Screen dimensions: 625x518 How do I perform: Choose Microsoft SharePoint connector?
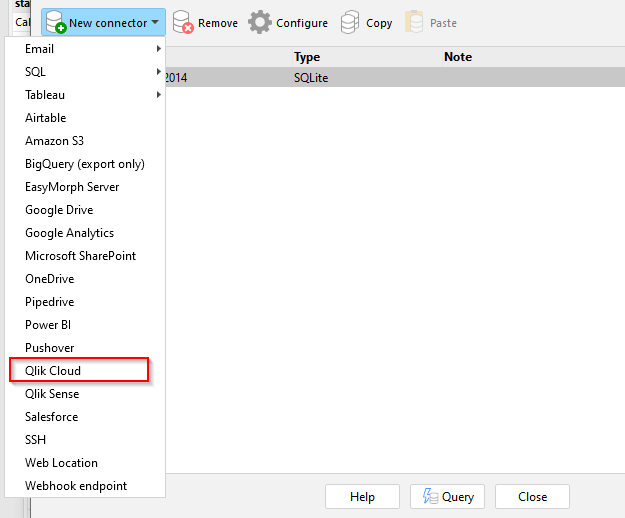click(x=85, y=256)
